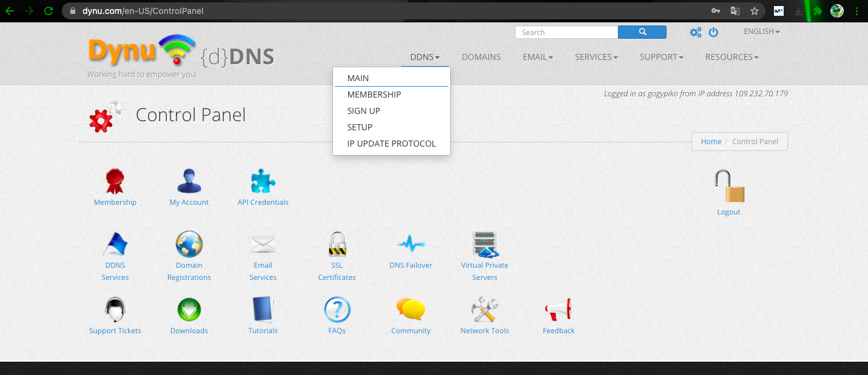The image size is (868, 375).
Task: Open SSL Certificates padlock icon
Action: click(x=337, y=244)
